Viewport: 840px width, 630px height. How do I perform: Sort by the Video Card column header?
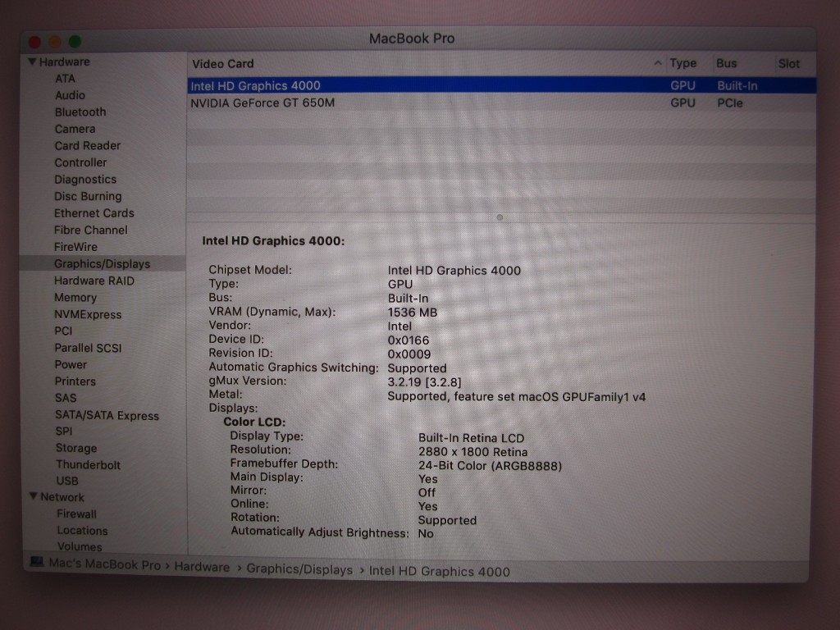pyautogui.click(x=223, y=64)
